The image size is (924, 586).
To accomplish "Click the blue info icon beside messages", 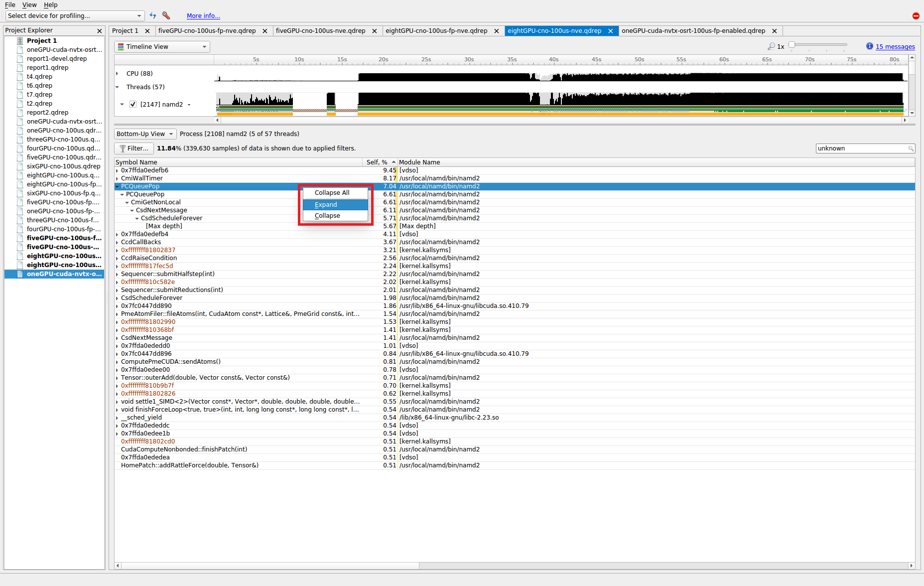I will 869,46.
